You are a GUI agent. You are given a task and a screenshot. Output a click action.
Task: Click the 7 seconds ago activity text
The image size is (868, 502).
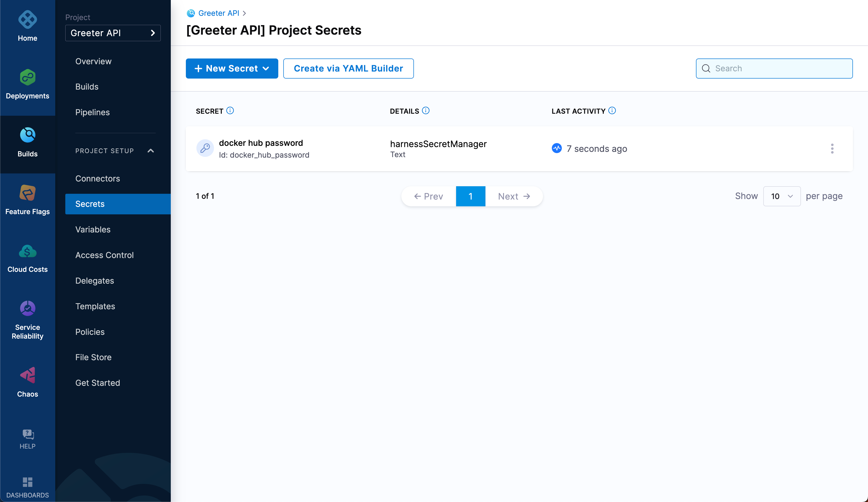(x=596, y=149)
